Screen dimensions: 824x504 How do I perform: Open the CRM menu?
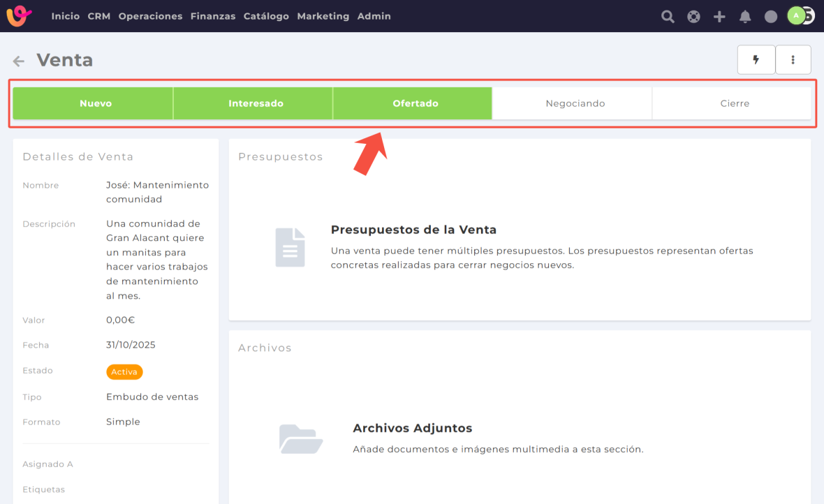click(99, 16)
